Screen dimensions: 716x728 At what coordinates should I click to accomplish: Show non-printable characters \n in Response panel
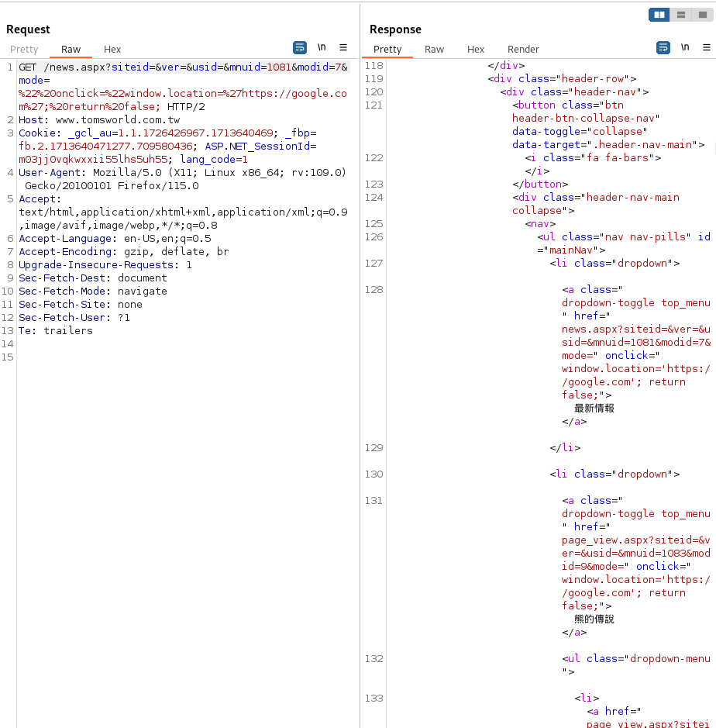pos(685,47)
